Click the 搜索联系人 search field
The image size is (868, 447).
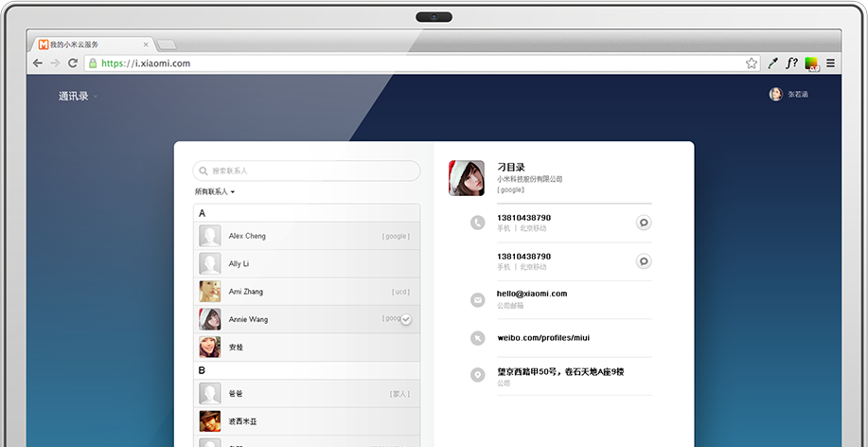[x=306, y=170]
